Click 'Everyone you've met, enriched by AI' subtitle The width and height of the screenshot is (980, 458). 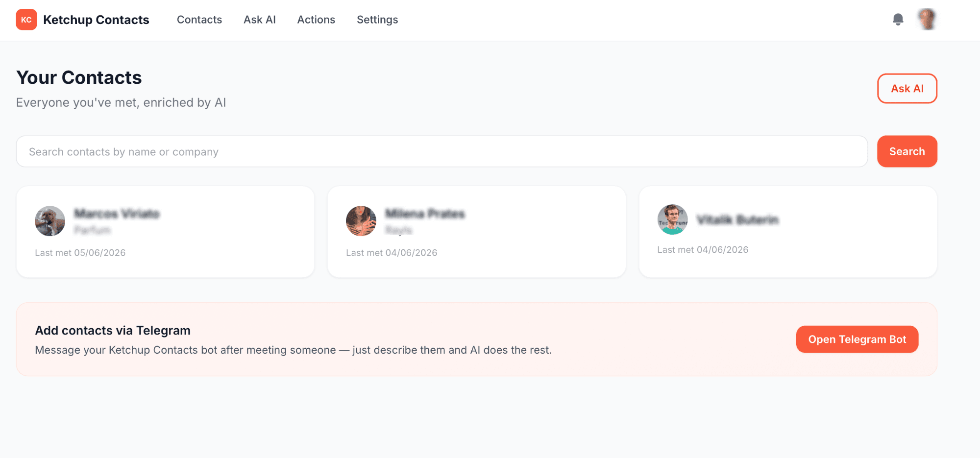point(121,102)
